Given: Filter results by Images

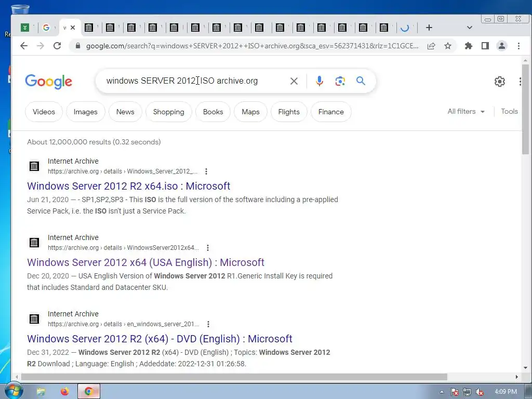Looking at the screenshot, I should (x=86, y=112).
